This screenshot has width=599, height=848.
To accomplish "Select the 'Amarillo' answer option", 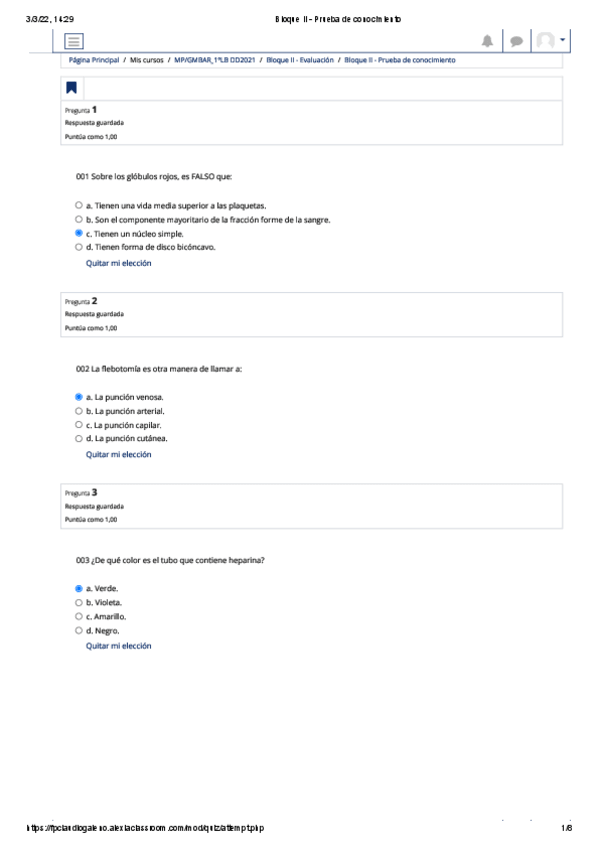I will 79,617.
